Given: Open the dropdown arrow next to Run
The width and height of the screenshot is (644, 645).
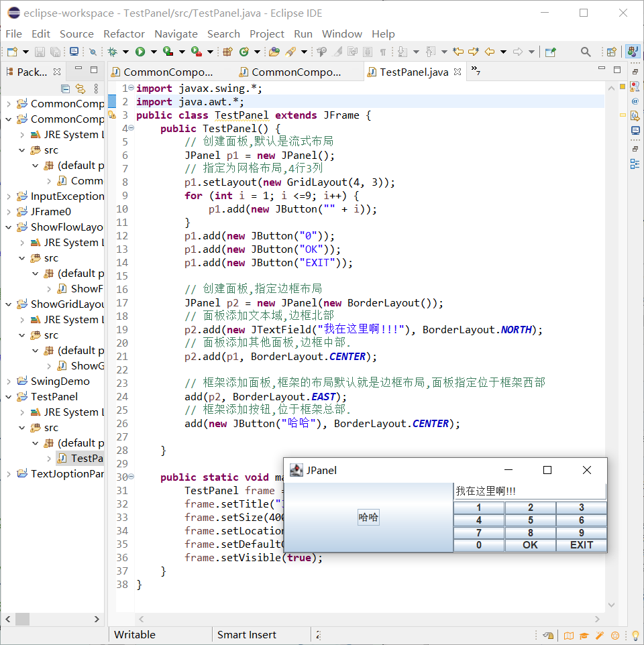Looking at the screenshot, I should click(153, 52).
